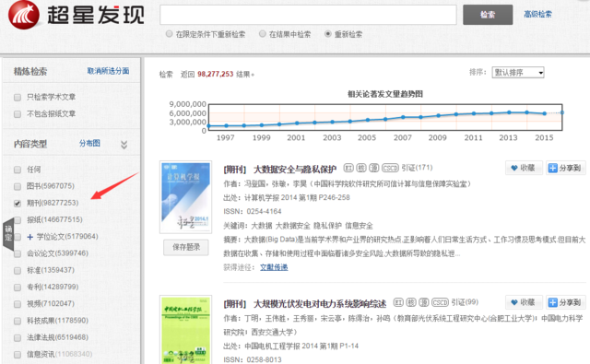Check the 信息资讯(11068340) checkbox
Viewport: 590px width, 364px height.
coord(18,355)
